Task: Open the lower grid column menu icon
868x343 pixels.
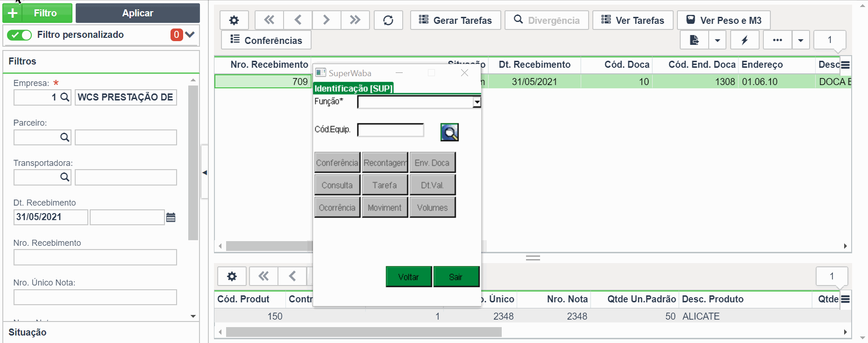Action: pos(845,300)
